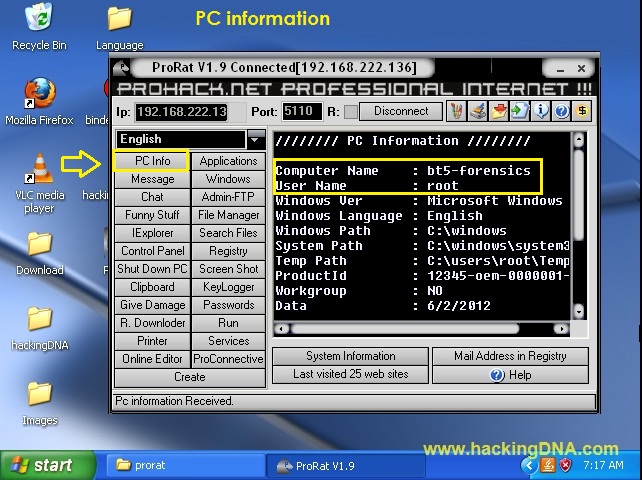Click the Run button
This screenshot has height=480, width=642.
[x=228, y=323]
